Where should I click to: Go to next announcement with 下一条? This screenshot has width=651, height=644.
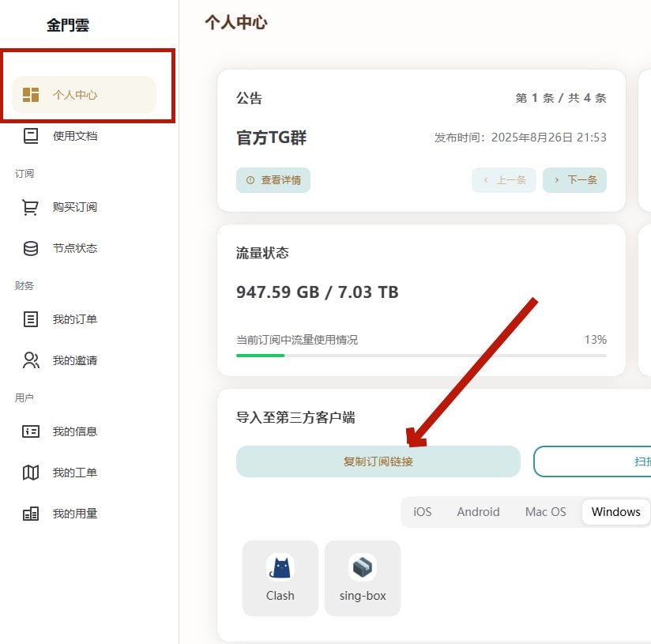pos(574,180)
